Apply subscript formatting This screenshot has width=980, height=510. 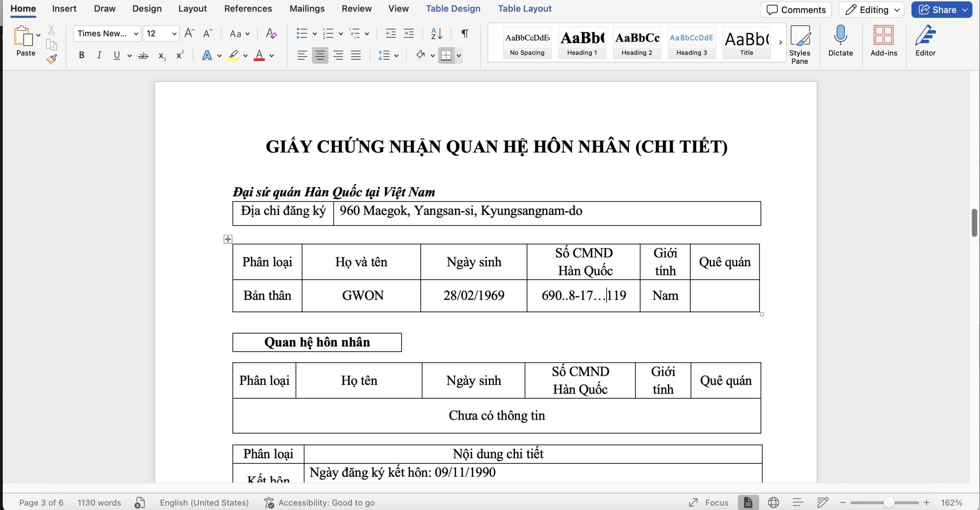[x=161, y=55]
